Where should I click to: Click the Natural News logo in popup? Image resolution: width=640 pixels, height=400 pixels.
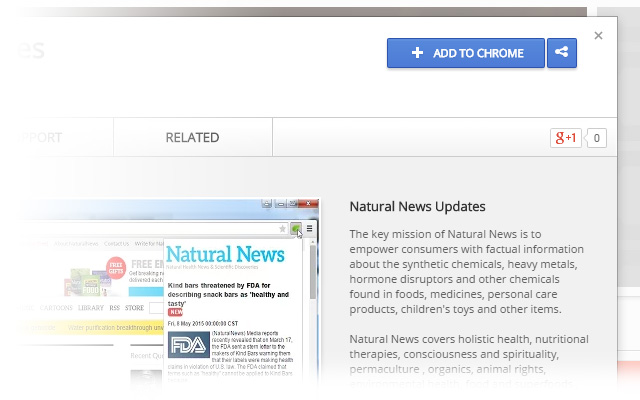point(225,256)
